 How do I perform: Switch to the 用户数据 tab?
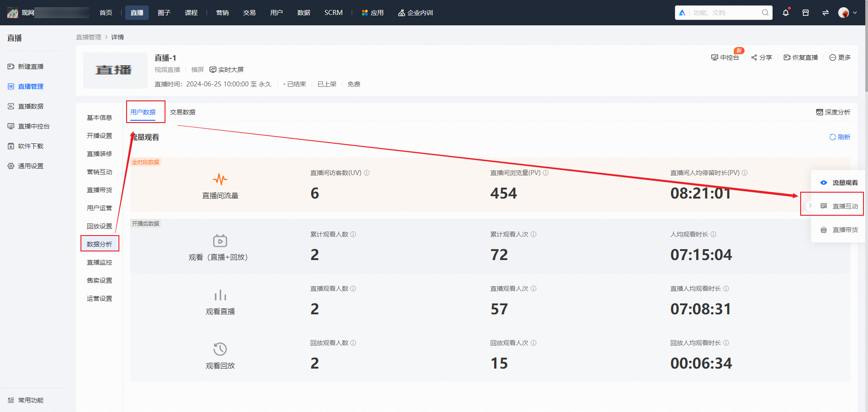143,112
